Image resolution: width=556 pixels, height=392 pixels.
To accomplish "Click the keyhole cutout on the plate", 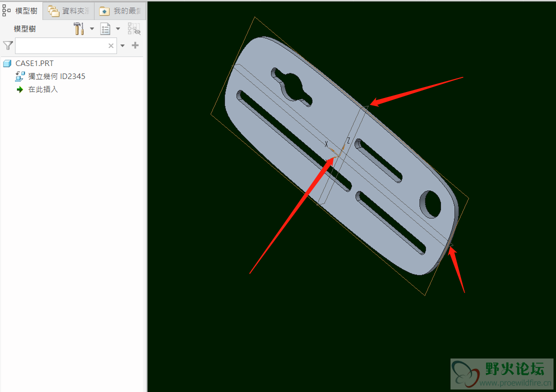I will coord(291,87).
